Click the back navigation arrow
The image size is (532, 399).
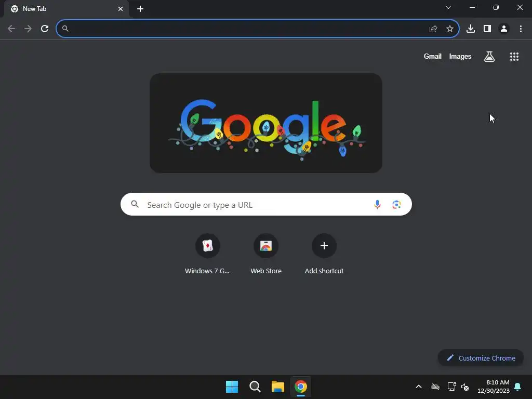coord(11,29)
